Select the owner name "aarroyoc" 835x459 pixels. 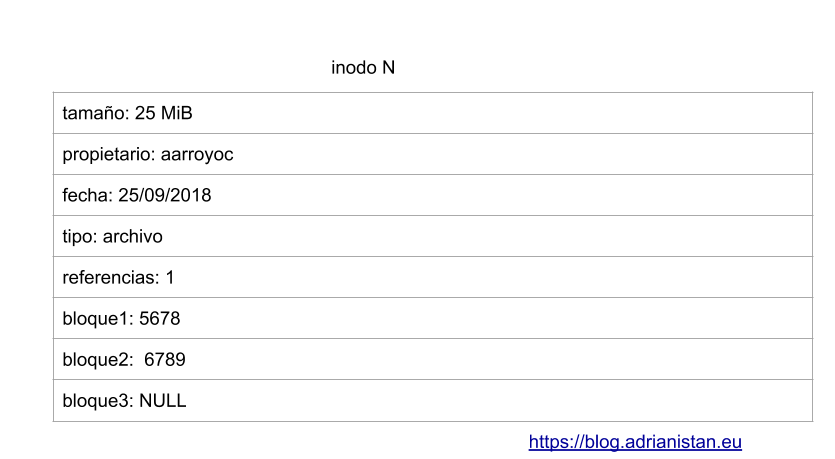coord(197,155)
